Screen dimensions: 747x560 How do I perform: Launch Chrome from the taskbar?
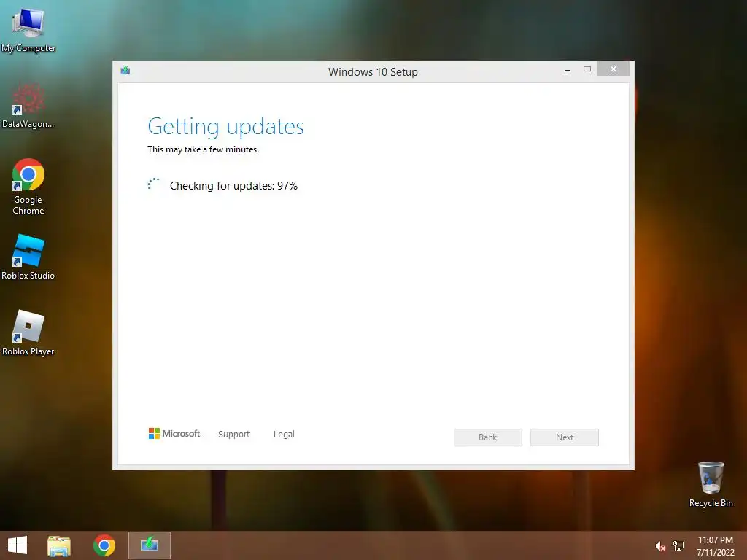(x=104, y=545)
